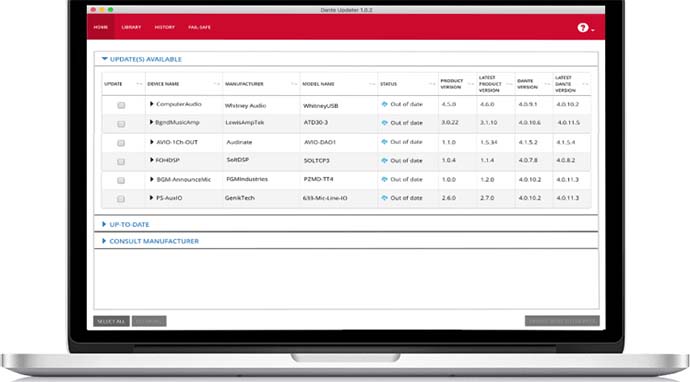690x382 pixels.
Task: Expand the ComputerAudio device row
Action: (x=151, y=104)
